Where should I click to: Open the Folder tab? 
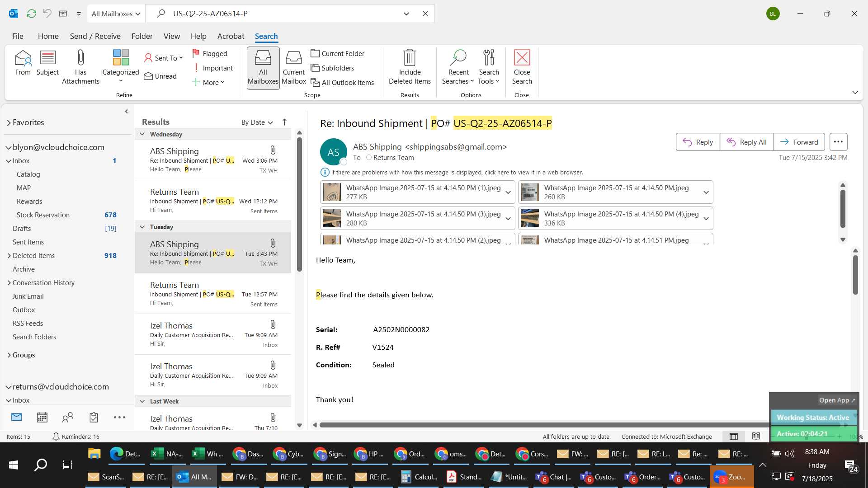click(x=142, y=36)
